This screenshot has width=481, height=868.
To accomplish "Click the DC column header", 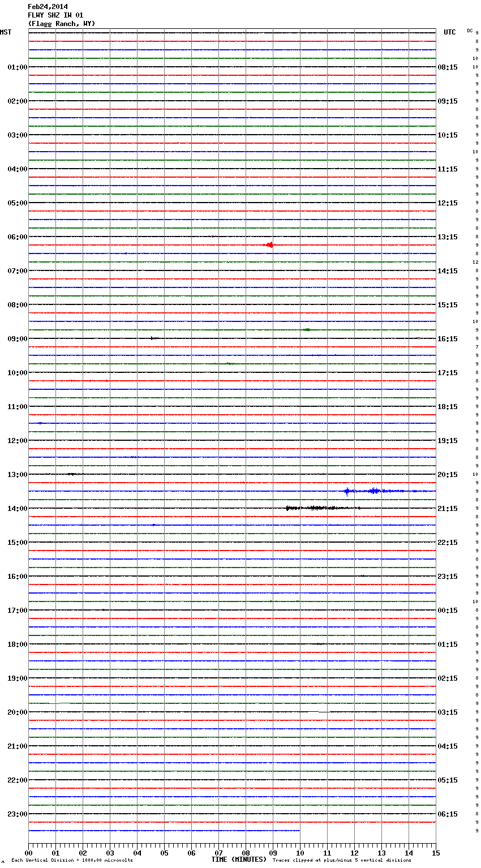I will coord(470,31).
